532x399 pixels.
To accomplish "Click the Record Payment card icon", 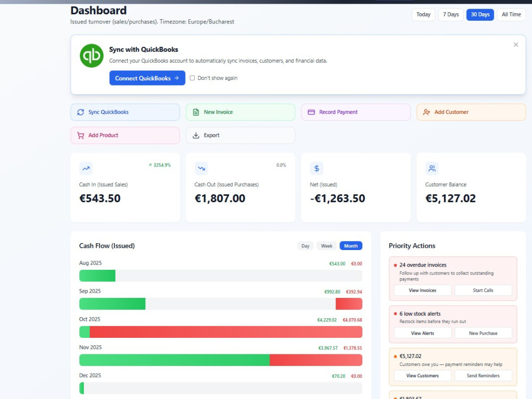I will coord(311,112).
